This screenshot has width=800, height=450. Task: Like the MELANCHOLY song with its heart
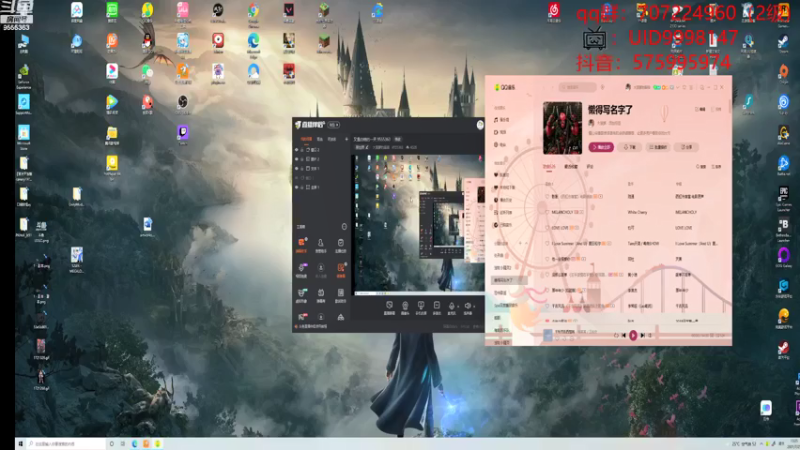click(x=547, y=212)
